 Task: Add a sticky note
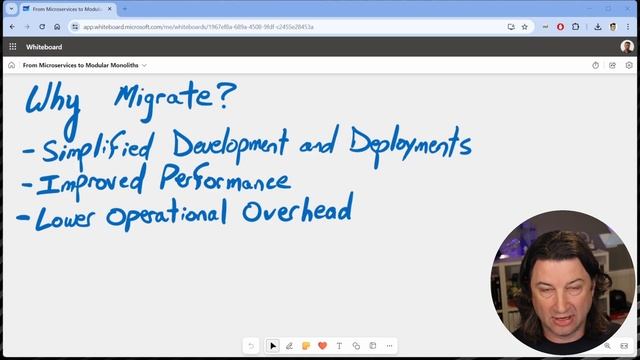pos(306,346)
